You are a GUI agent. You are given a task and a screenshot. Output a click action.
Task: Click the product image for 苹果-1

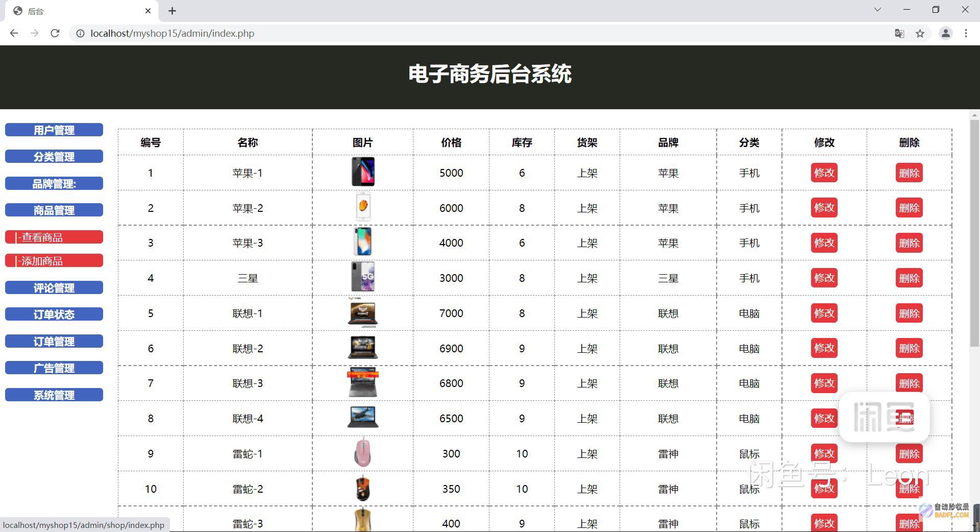[363, 172]
